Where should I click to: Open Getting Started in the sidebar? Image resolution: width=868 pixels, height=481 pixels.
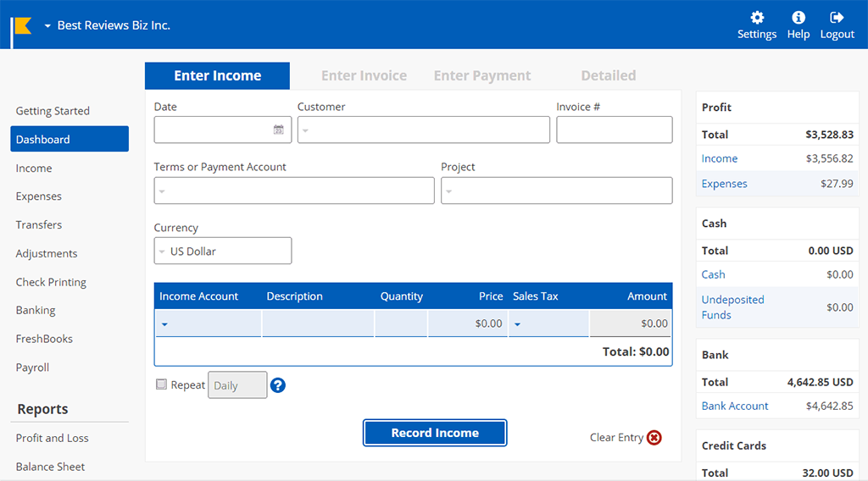point(53,111)
